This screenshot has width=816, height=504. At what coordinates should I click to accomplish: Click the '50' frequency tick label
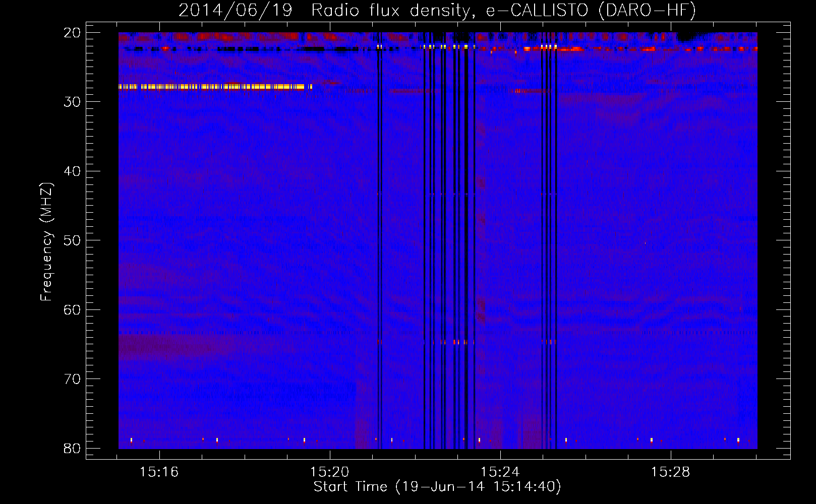point(72,240)
